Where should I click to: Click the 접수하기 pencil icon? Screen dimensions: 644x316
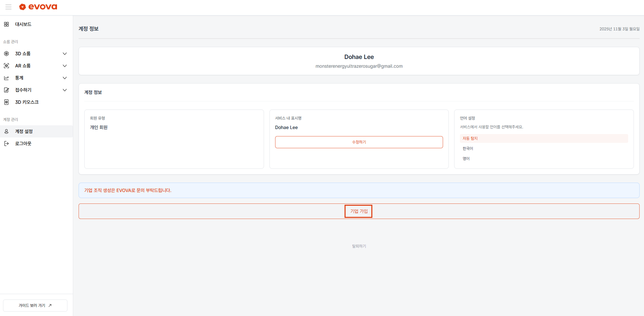[x=6, y=90]
